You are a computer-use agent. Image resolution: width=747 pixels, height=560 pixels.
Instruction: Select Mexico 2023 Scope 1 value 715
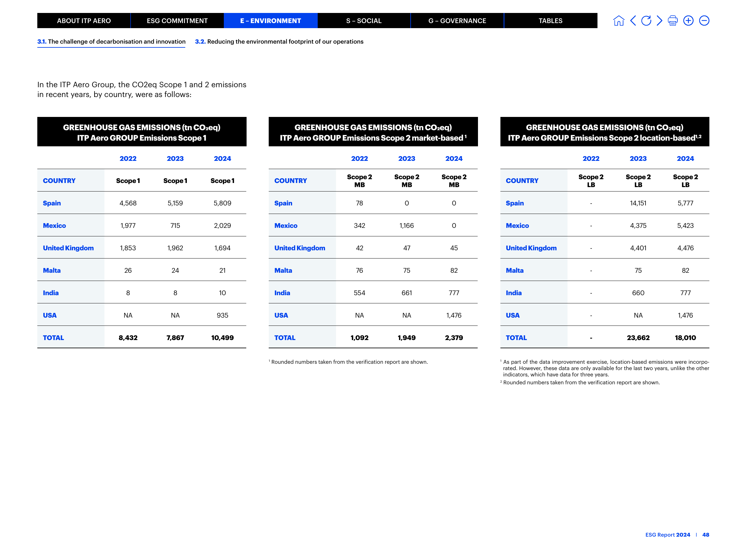(x=175, y=225)
